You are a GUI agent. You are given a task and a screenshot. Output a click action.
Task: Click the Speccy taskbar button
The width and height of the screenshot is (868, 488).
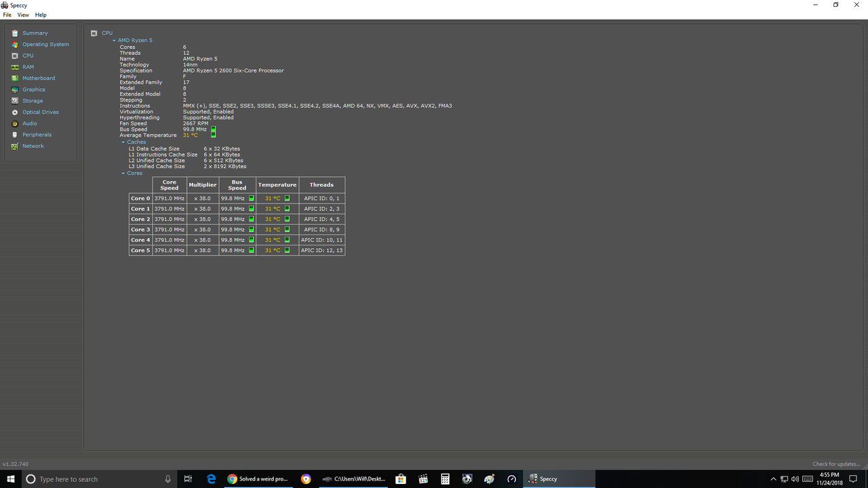[x=559, y=479]
